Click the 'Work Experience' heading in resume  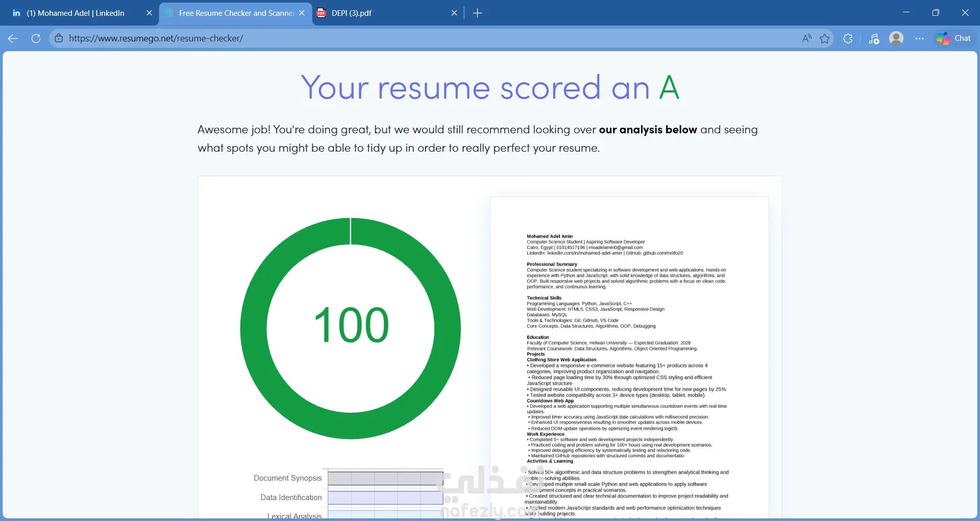click(x=546, y=434)
